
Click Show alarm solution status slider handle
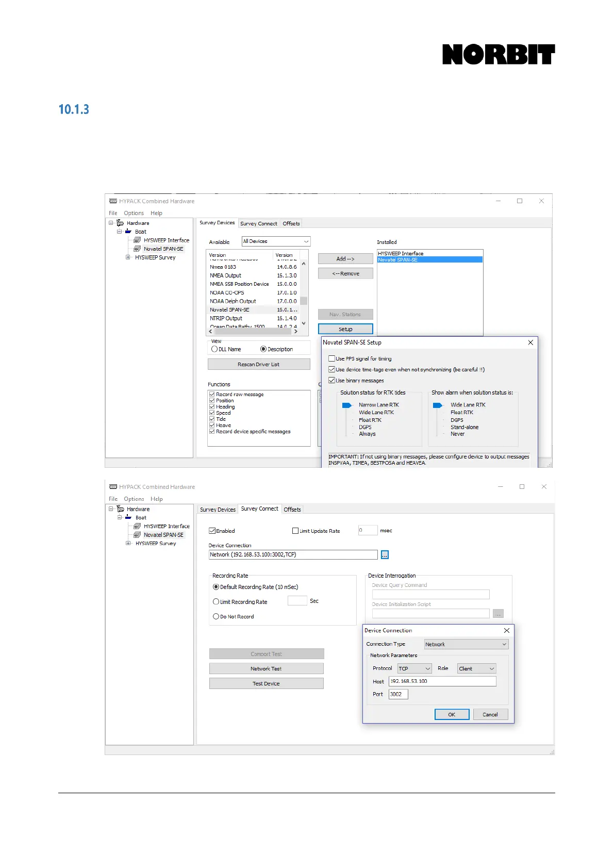click(438, 405)
